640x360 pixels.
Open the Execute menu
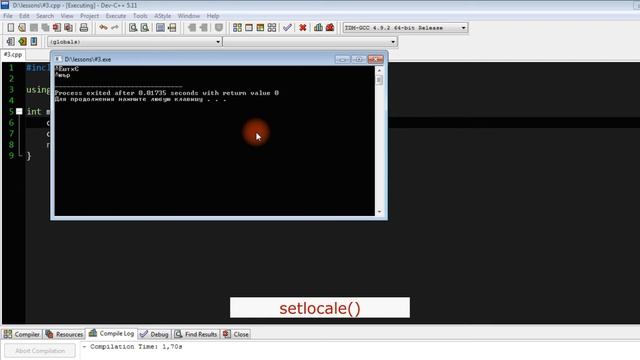click(116, 16)
